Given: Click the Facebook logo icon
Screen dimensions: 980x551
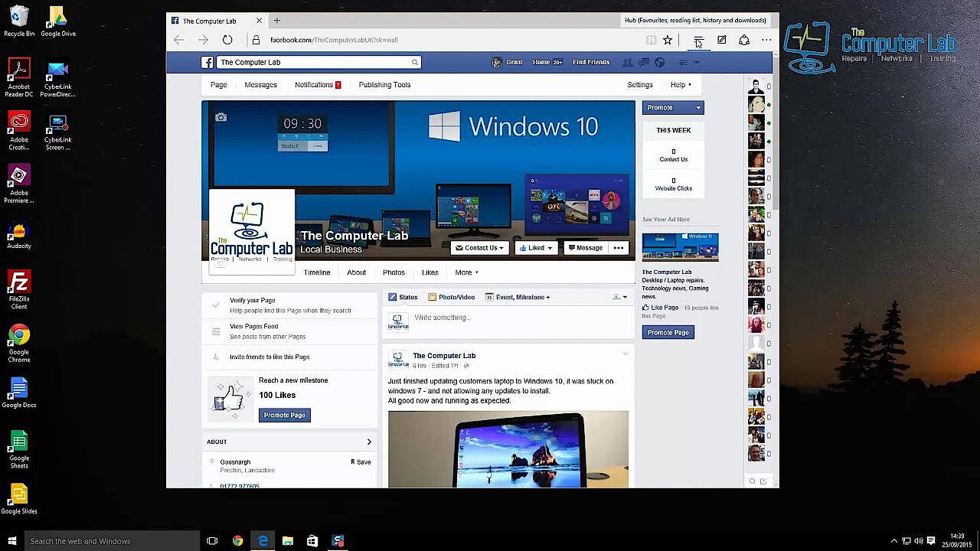Looking at the screenshot, I should click(x=207, y=62).
